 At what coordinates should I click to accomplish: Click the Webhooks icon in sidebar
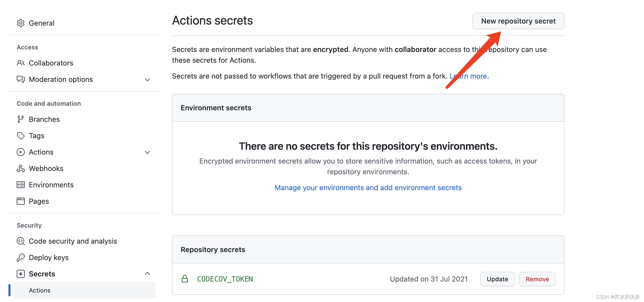[20, 168]
